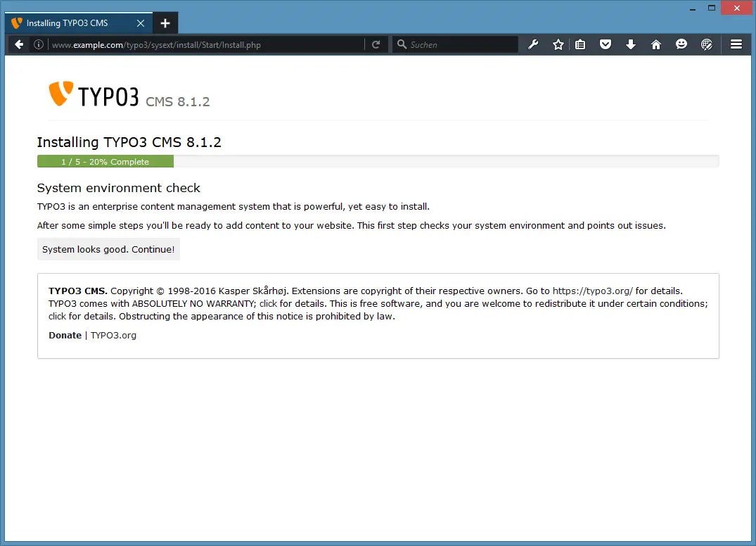Open a new tab with plus button

[x=165, y=23]
